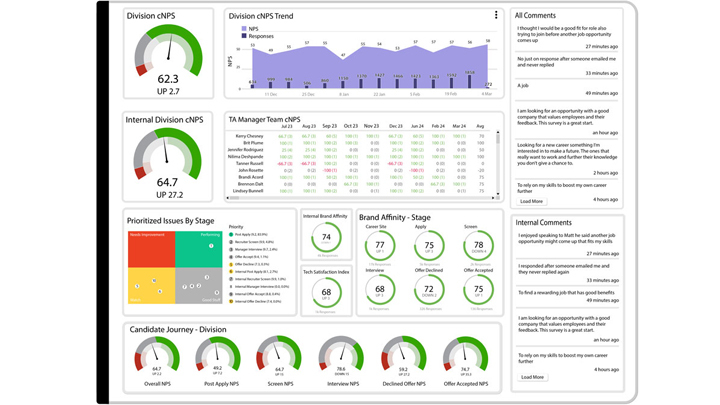Click the Jul 23 column header
The image size is (720, 405).
pyautogui.click(x=286, y=126)
